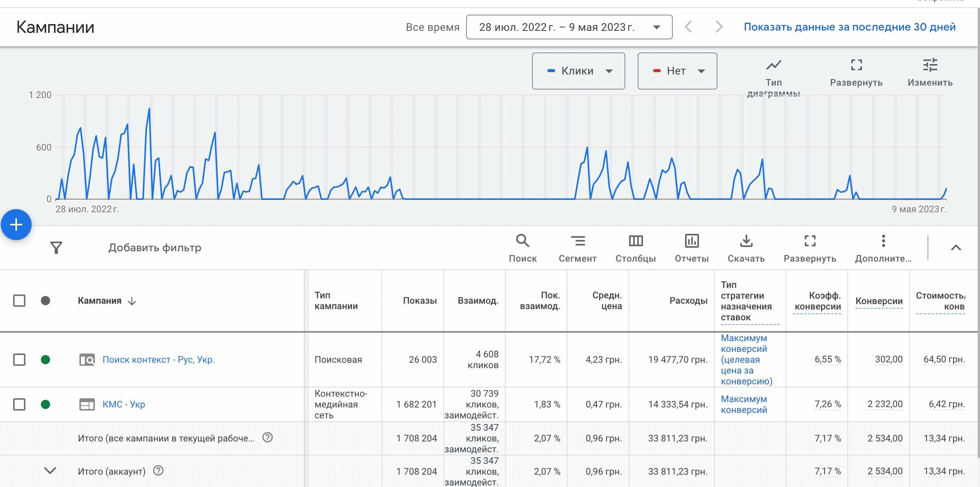Click sort arrow next to Кампания header
The width and height of the screenshot is (980, 487).
[132, 301]
